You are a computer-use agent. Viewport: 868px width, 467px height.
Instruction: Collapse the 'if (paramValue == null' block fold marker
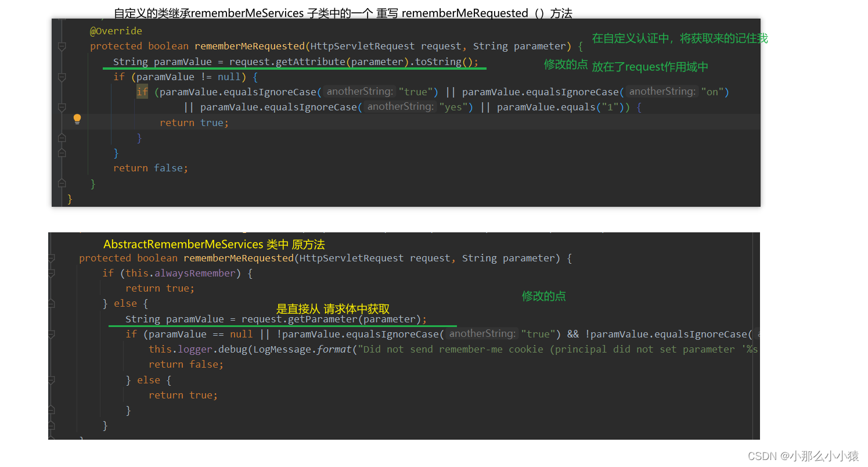point(51,334)
